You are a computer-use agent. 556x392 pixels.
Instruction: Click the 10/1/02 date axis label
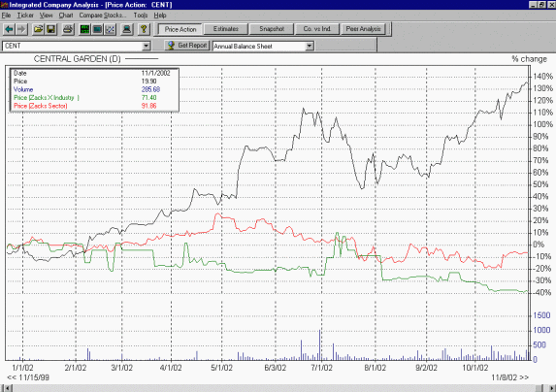[x=475, y=368]
